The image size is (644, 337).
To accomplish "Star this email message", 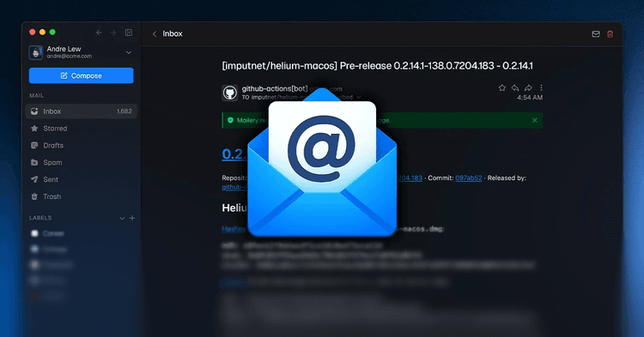I will point(502,87).
